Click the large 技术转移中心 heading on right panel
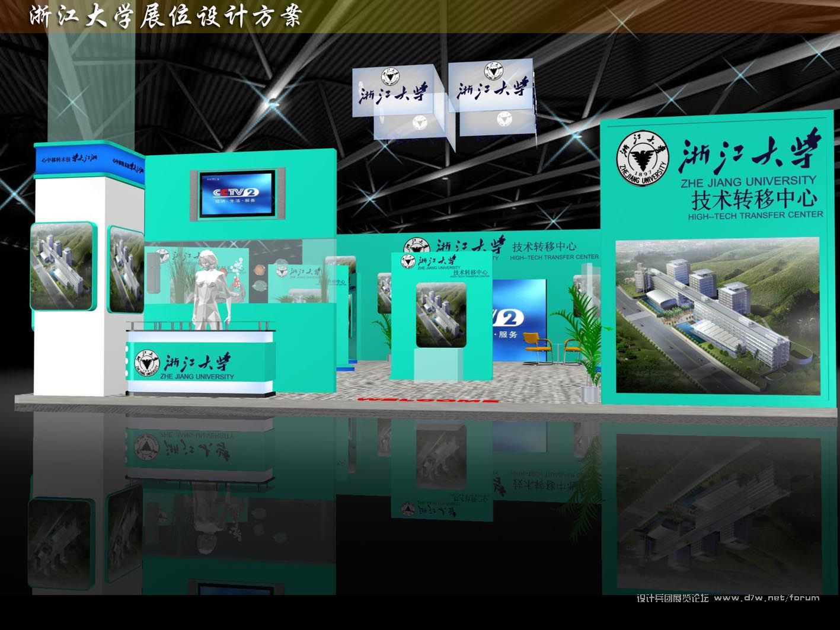Screen dimensions: 840x630 [754, 199]
